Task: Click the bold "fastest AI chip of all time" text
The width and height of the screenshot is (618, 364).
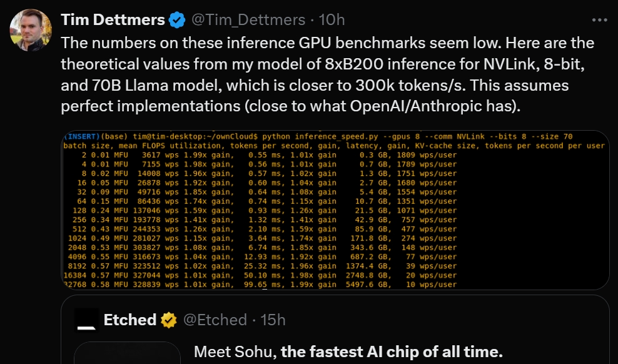Action: click(x=392, y=351)
